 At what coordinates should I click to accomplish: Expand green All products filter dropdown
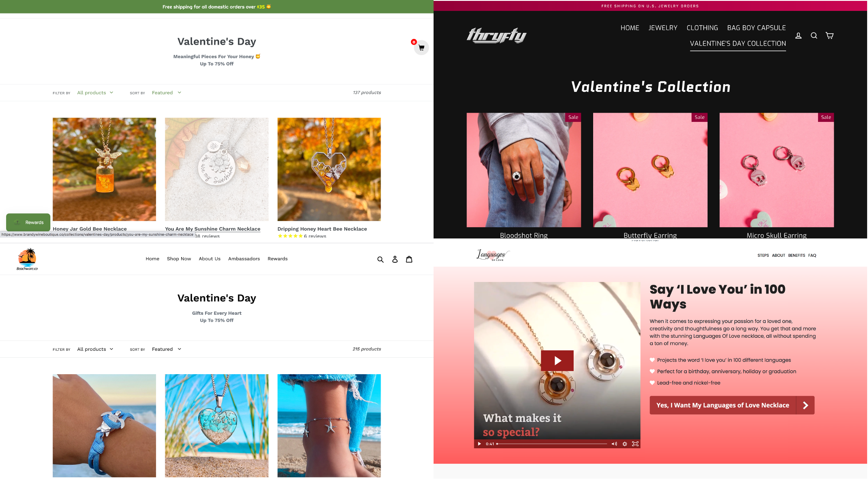tap(95, 93)
